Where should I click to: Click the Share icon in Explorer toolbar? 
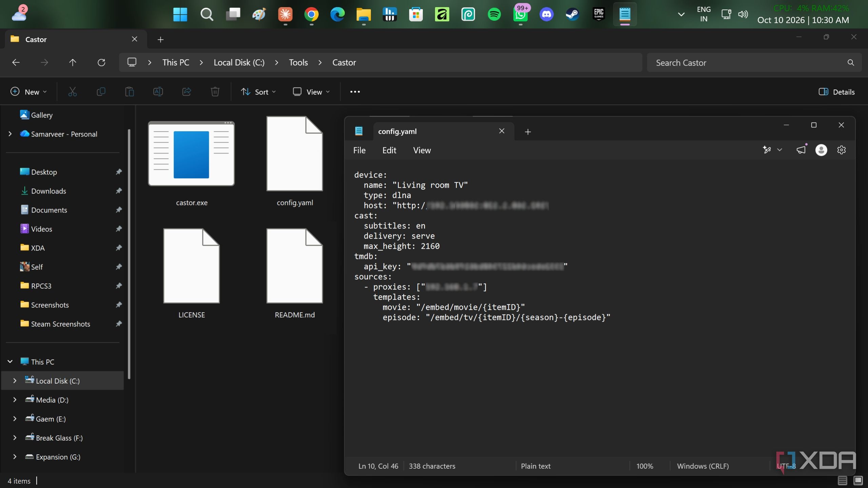click(x=186, y=92)
